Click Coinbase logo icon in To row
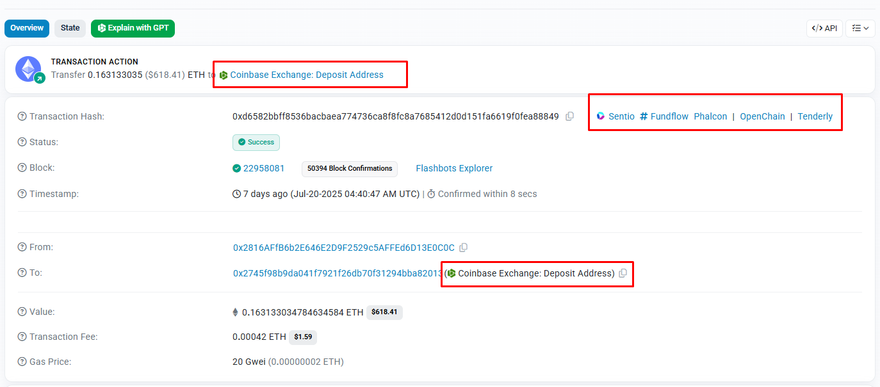This screenshot has width=880, height=387. pyautogui.click(x=451, y=274)
